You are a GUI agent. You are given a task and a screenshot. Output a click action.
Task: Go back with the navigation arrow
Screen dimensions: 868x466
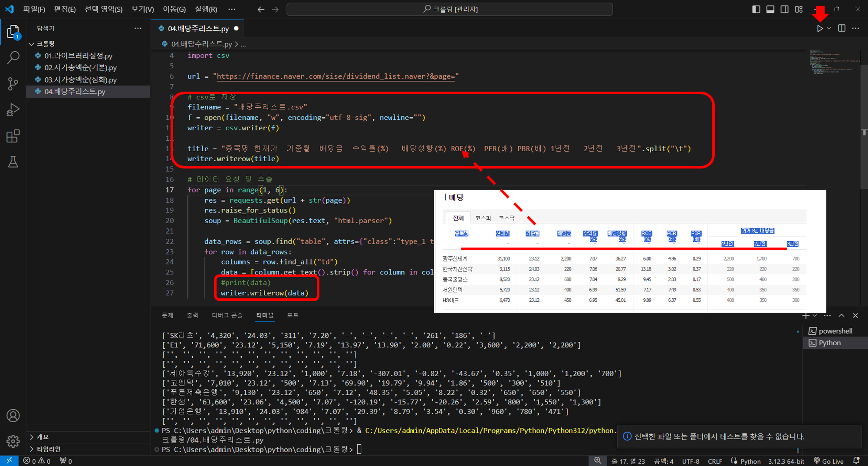click(x=261, y=9)
